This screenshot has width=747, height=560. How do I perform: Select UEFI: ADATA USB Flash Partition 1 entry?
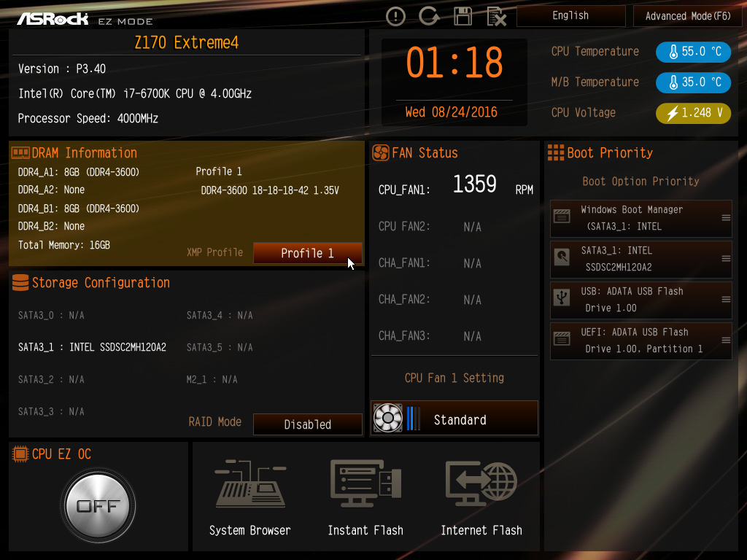click(640, 341)
